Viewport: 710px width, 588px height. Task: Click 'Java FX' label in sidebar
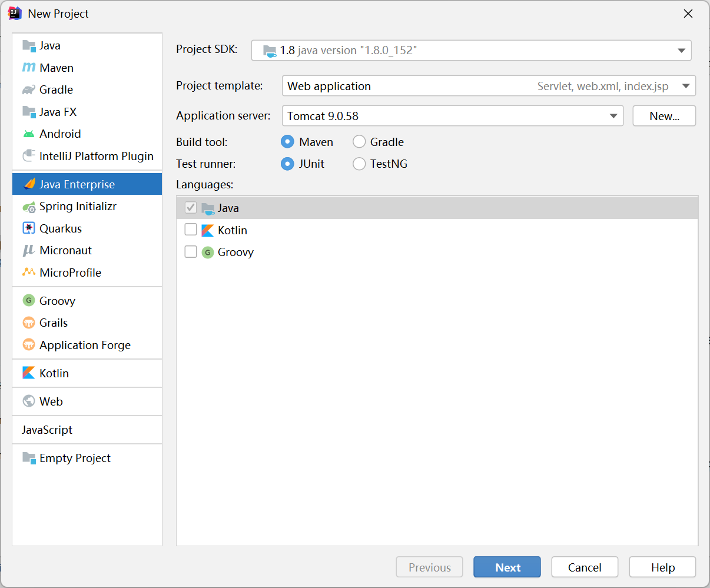point(58,112)
